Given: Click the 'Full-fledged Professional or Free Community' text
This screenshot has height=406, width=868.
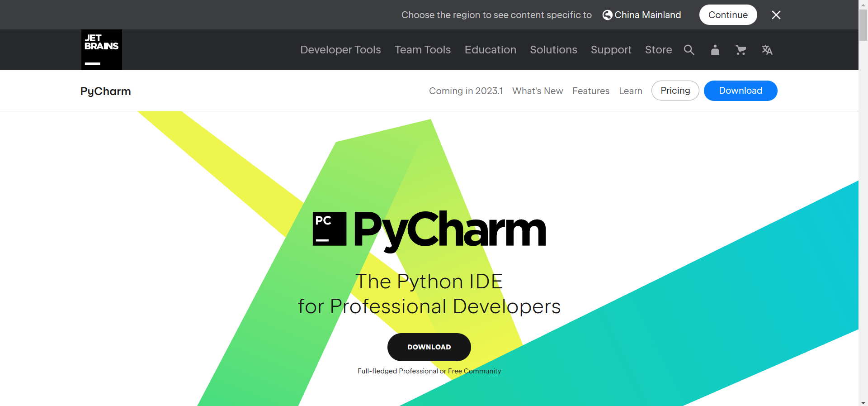Looking at the screenshot, I should pyautogui.click(x=429, y=371).
